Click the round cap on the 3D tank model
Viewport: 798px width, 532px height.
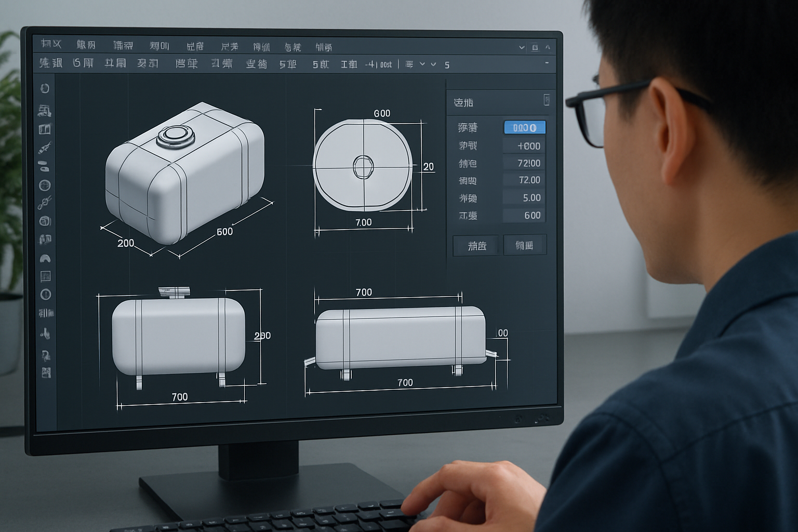[176, 136]
